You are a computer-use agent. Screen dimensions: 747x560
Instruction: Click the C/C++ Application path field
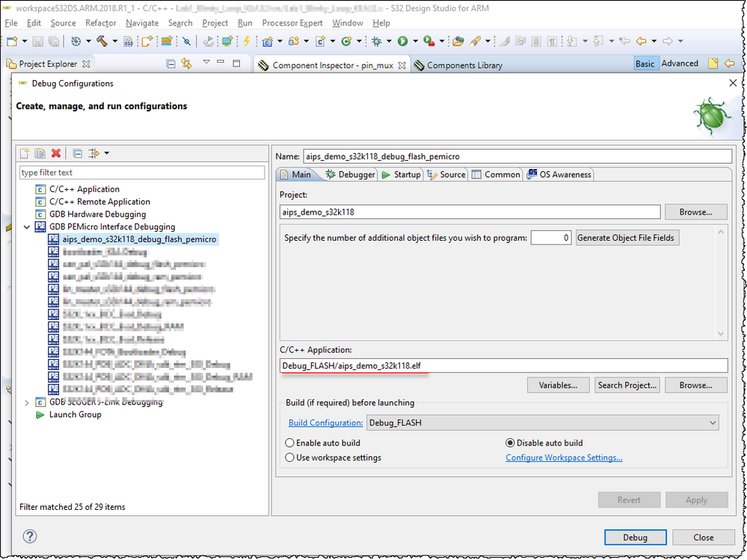coord(503,366)
